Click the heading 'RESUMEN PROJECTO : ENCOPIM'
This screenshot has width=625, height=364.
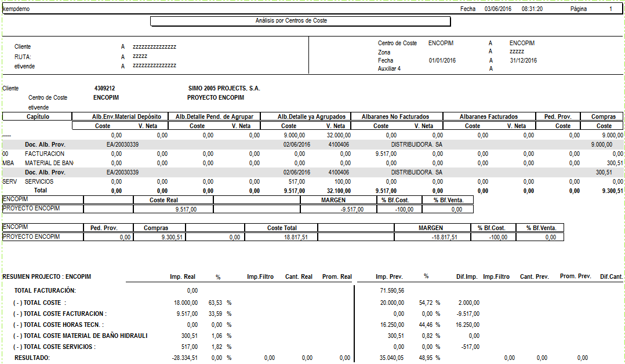[46, 276]
